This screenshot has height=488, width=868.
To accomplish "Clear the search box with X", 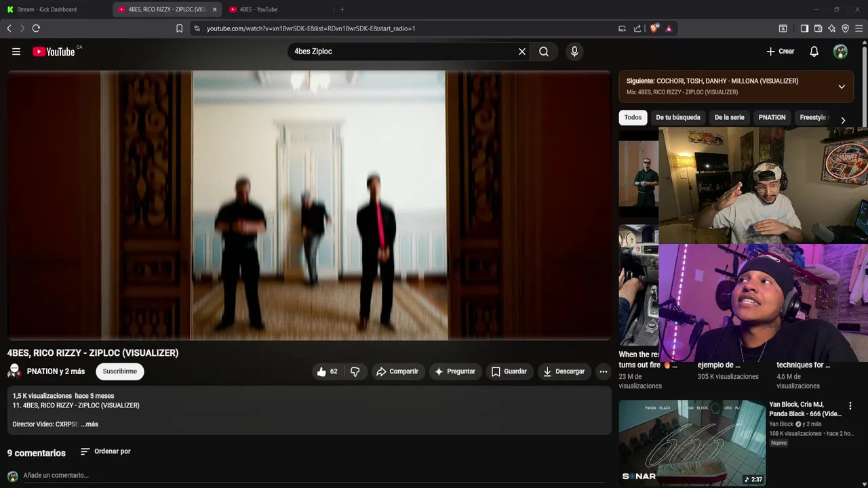I will pyautogui.click(x=522, y=52).
